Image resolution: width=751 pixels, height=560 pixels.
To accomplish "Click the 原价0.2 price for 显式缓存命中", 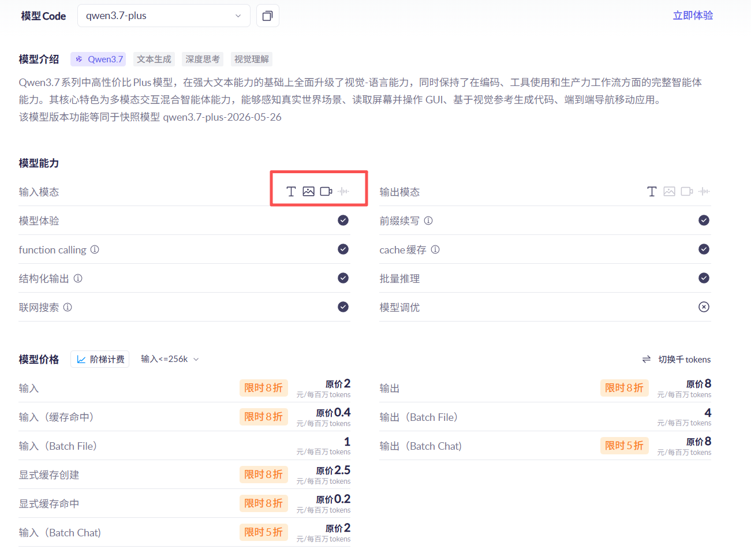I will [333, 499].
